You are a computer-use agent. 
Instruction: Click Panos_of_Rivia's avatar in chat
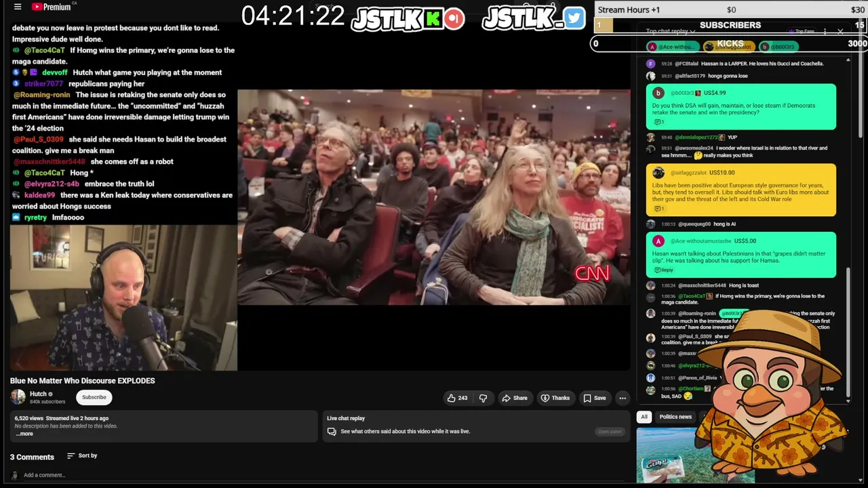coord(651,378)
